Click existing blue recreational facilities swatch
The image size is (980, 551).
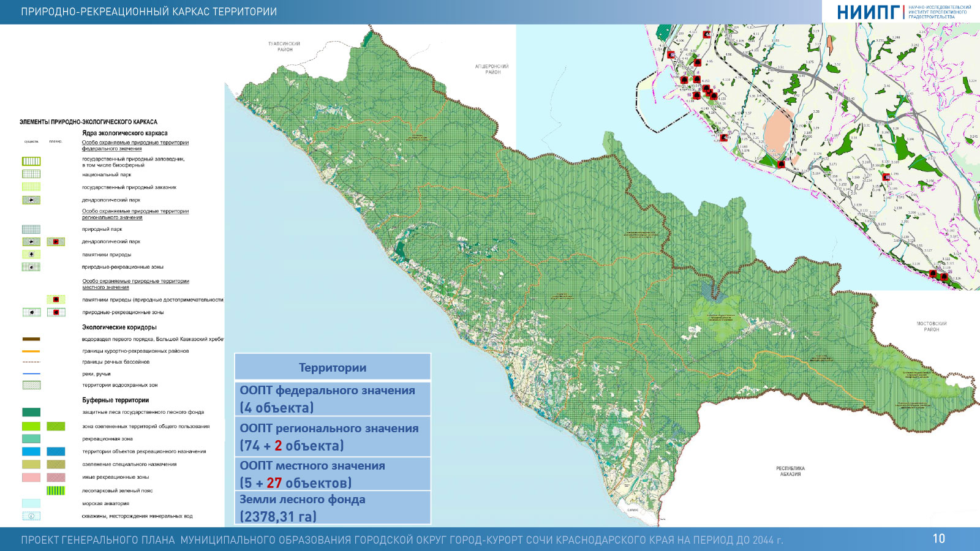tap(31, 452)
